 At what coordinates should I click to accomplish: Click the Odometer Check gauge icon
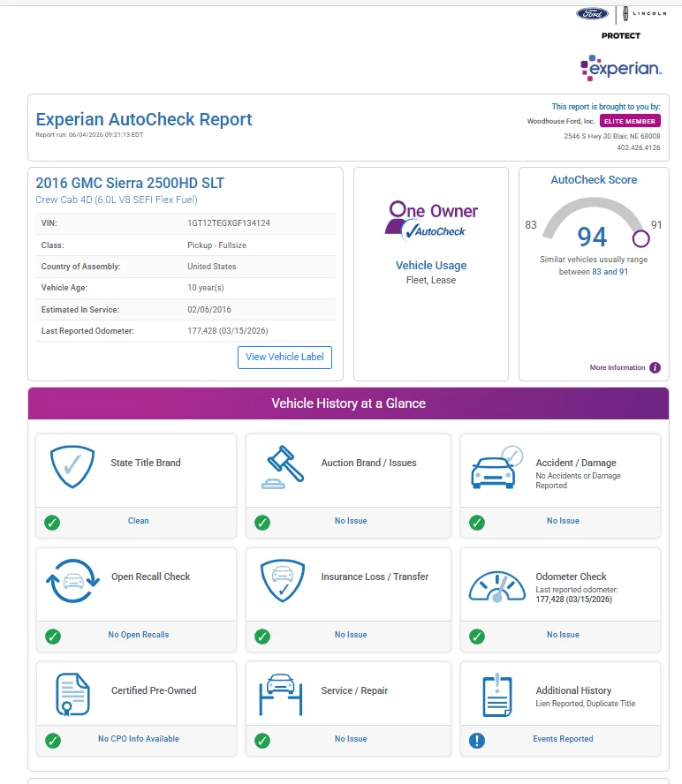click(x=496, y=586)
